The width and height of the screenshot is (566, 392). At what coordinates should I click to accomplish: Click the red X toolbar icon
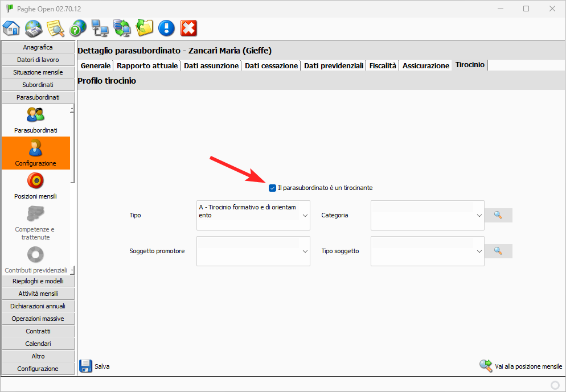188,28
